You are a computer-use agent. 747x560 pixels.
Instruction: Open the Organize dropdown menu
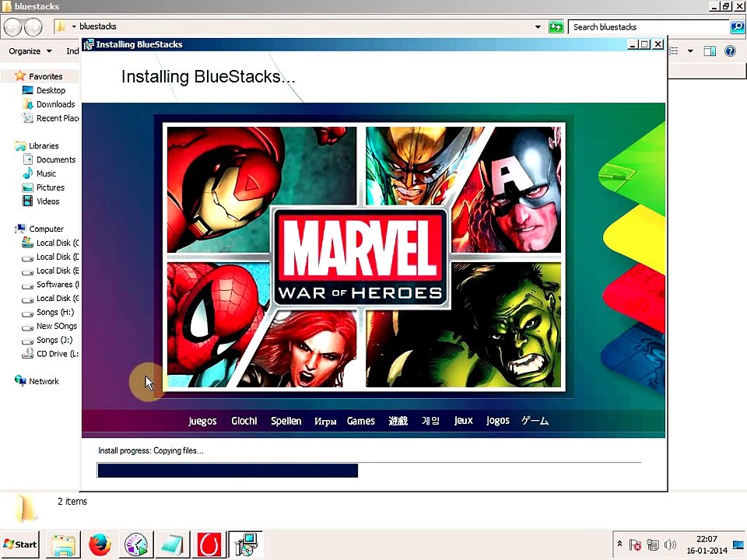pos(30,51)
